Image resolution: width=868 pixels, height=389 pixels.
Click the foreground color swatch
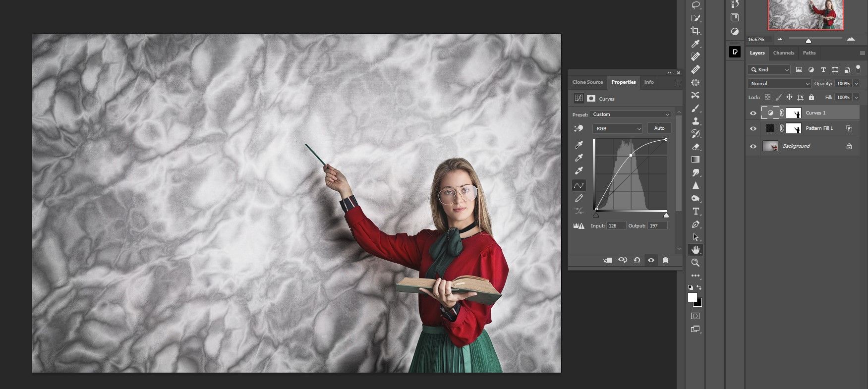692,297
